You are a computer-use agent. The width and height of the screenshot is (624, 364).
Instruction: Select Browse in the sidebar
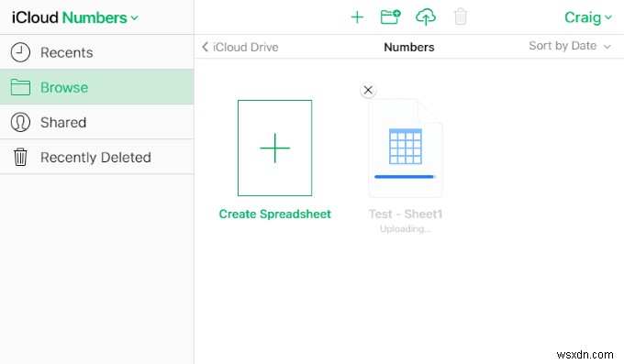click(96, 87)
